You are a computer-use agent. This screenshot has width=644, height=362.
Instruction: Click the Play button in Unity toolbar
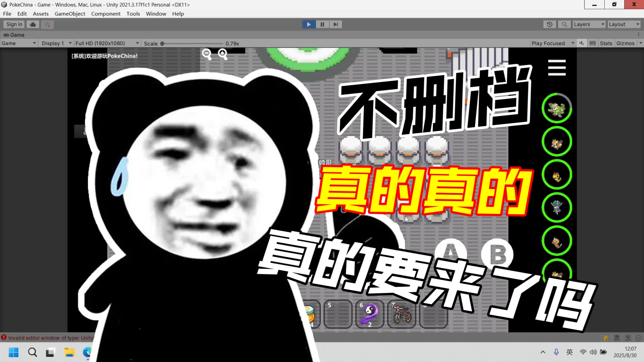[x=309, y=24]
